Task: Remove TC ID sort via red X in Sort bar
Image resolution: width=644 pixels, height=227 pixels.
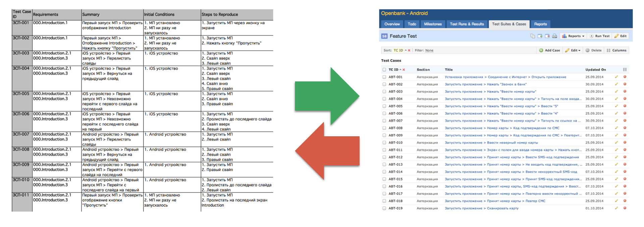Action: pyautogui.click(x=409, y=51)
